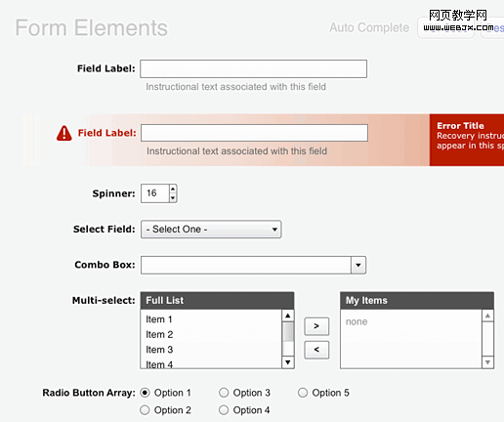The image size is (504, 422).
Task: Switch to the Auto Complete tab
Action: [369, 27]
